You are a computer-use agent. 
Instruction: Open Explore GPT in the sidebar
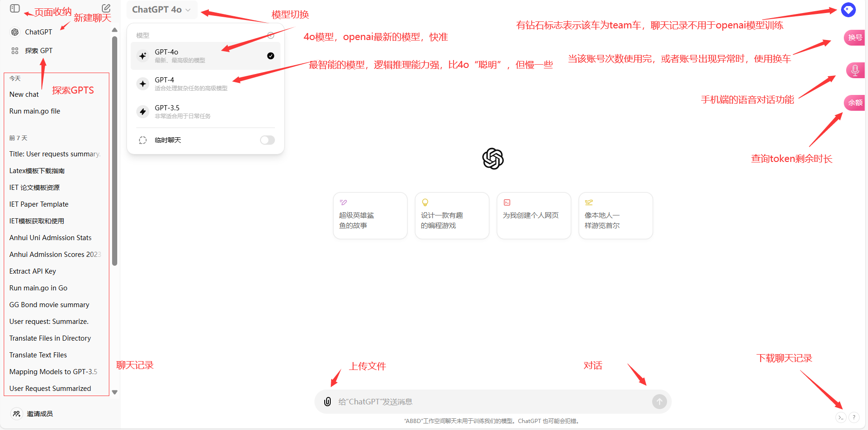point(38,51)
